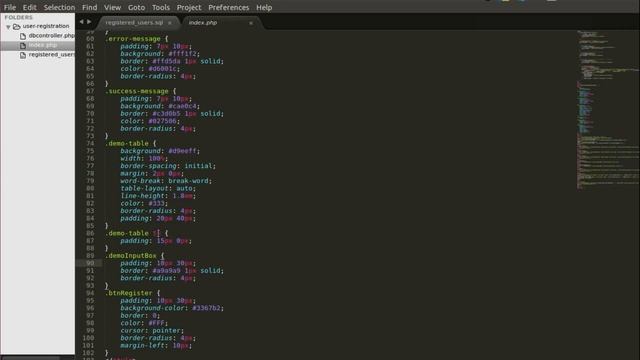640x360 pixels.
Task: Click line number 100 in the gutter
Action: click(x=88, y=338)
